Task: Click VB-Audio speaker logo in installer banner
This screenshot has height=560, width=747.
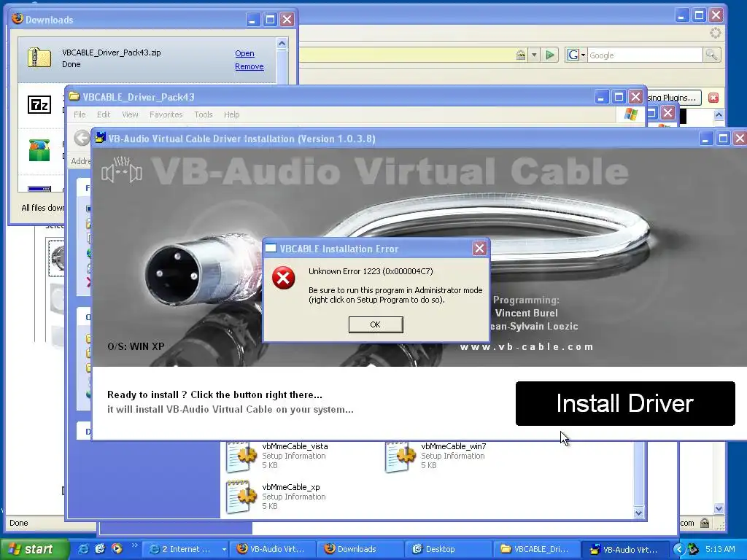Action: point(122,169)
